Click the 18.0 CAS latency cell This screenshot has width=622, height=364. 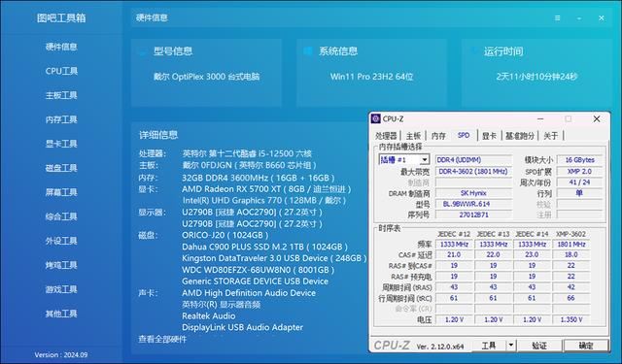(571, 254)
